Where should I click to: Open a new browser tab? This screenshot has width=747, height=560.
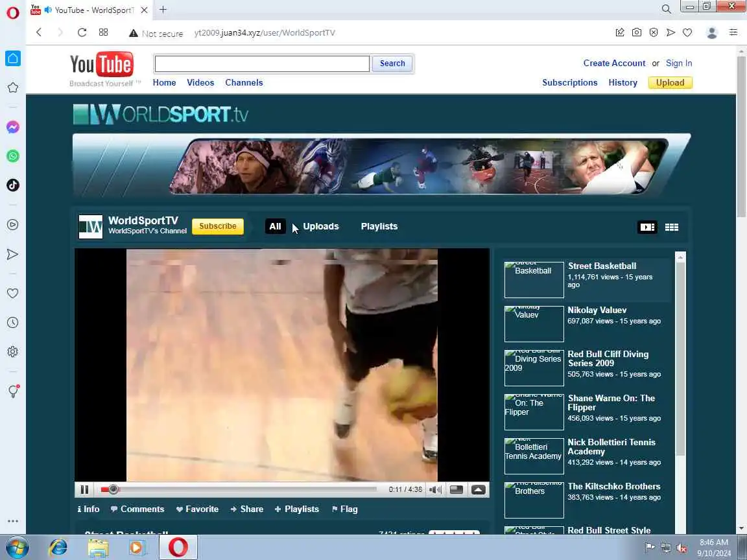point(163,9)
